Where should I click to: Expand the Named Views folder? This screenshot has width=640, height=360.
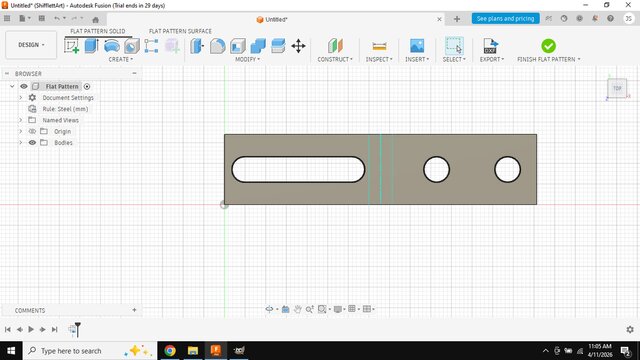pos(20,120)
